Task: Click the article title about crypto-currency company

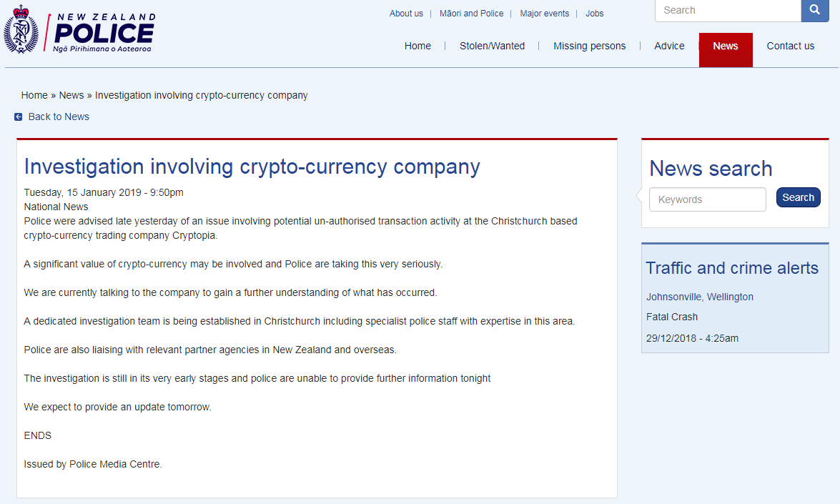Action: click(x=252, y=167)
